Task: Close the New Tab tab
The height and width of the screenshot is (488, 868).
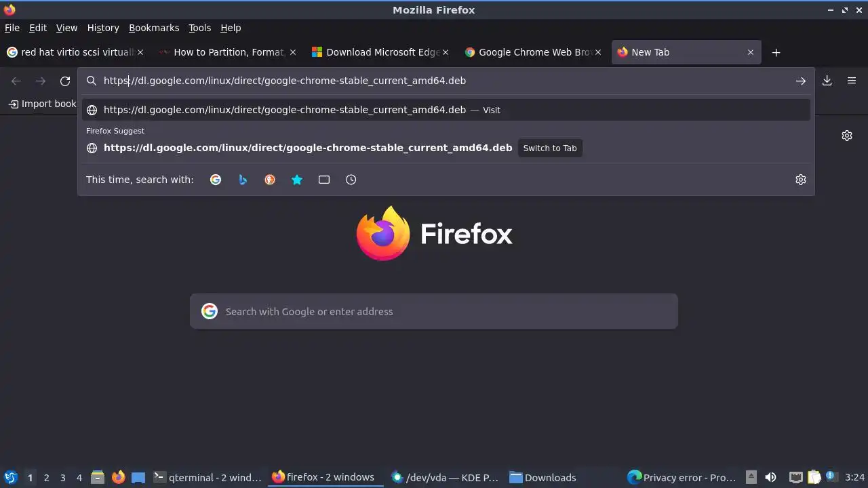Action: point(751,52)
